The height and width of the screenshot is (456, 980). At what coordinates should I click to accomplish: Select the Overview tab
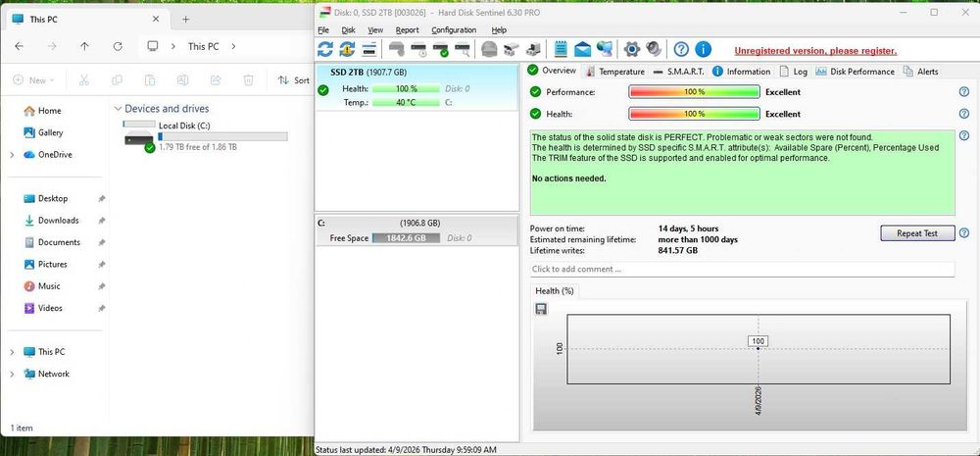pyautogui.click(x=552, y=70)
